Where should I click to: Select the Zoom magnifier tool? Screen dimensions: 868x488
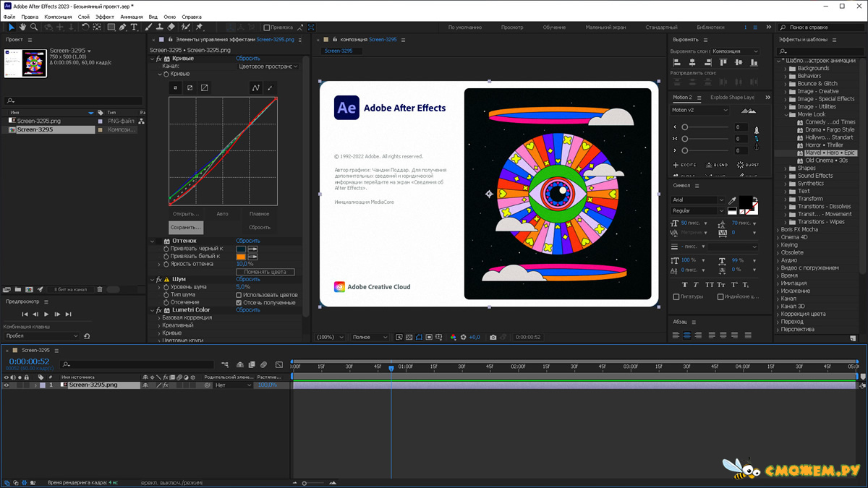click(x=34, y=27)
